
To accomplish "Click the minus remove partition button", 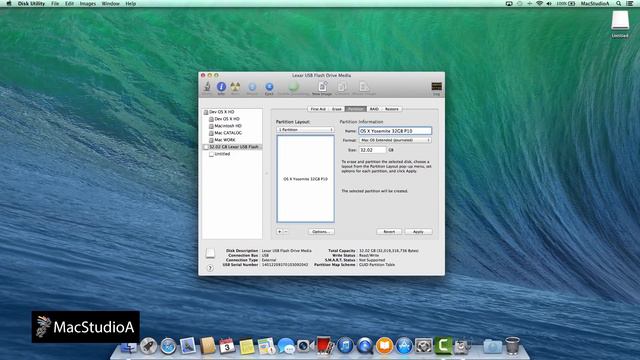I will [x=286, y=231].
